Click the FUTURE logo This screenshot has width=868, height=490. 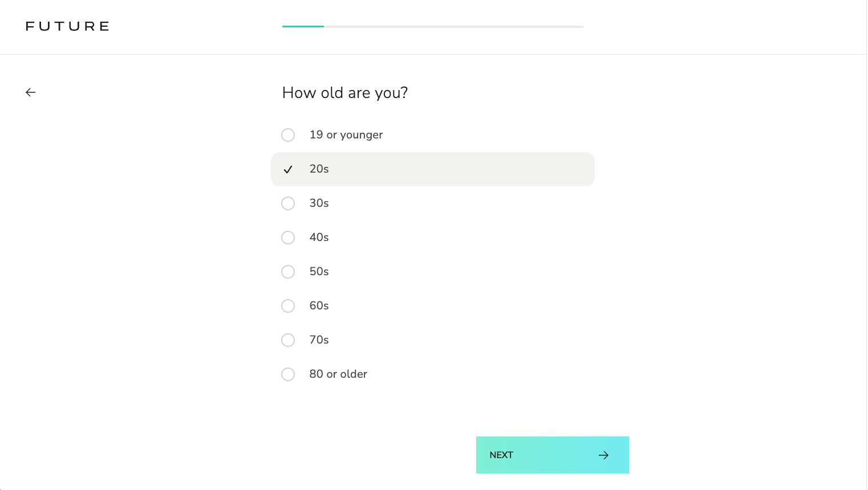[x=67, y=26]
